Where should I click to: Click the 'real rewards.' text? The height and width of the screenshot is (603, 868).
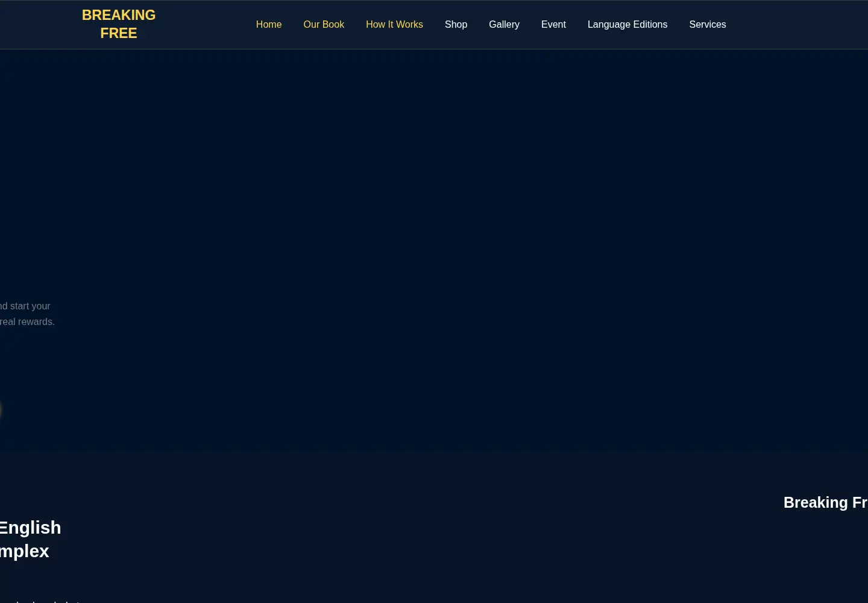click(x=28, y=322)
